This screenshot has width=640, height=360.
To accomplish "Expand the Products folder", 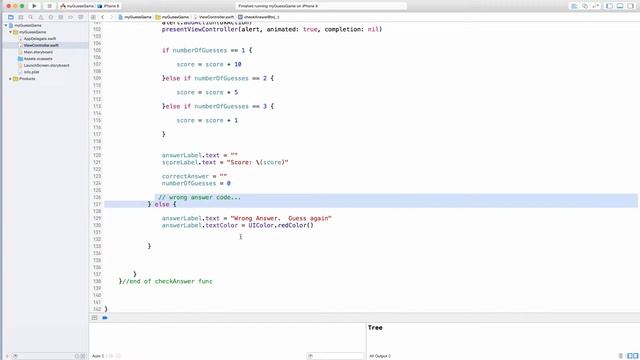I will pyautogui.click(x=11, y=79).
